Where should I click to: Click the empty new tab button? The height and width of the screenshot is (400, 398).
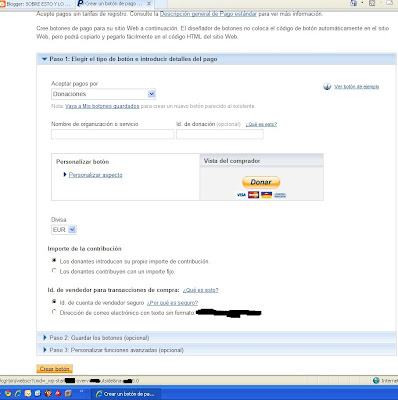161,4
